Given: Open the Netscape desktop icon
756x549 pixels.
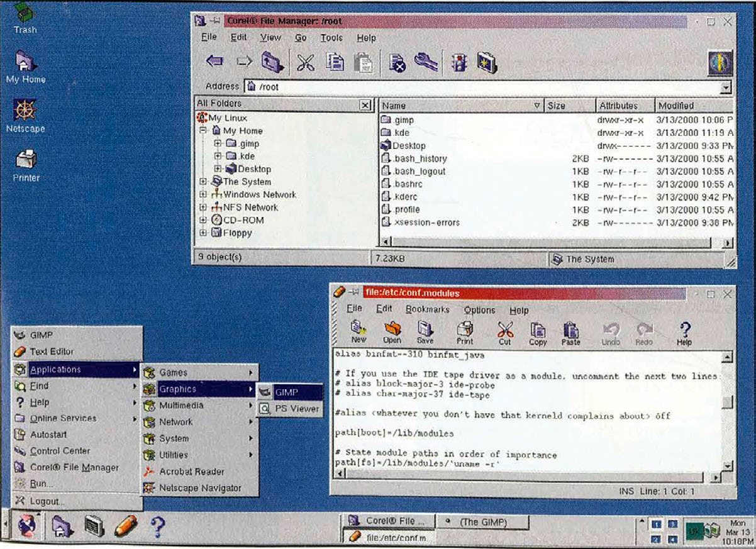Looking at the screenshot, I should (x=25, y=114).
